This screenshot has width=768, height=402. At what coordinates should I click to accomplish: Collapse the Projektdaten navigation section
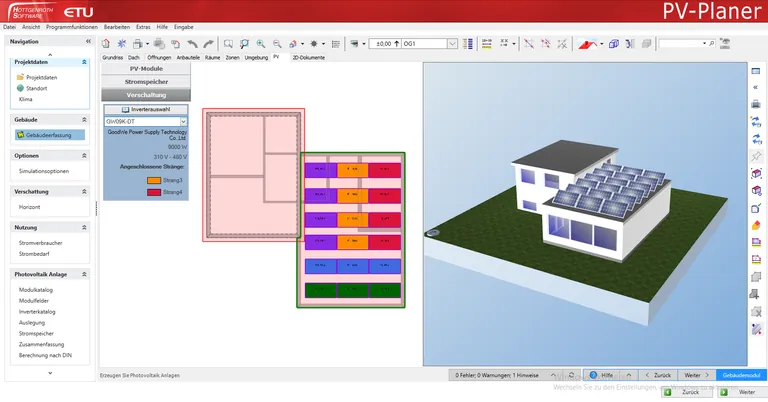(85, 62)
